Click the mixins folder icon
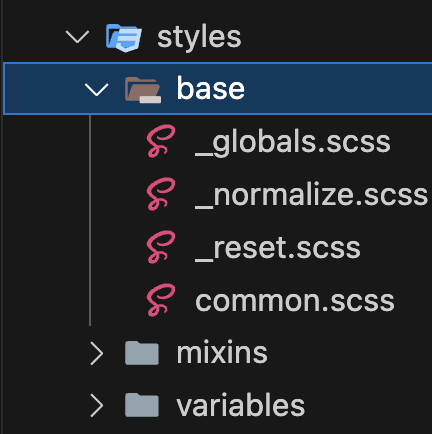 click(142, 353)
